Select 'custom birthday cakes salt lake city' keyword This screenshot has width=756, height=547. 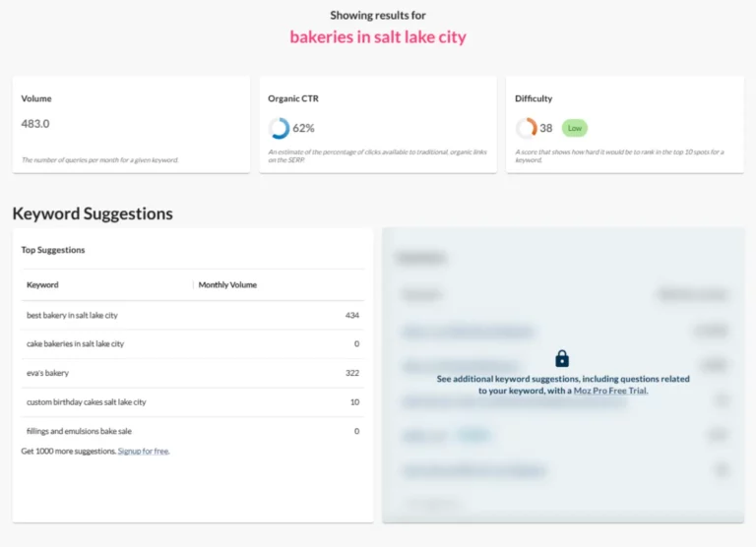87,402
